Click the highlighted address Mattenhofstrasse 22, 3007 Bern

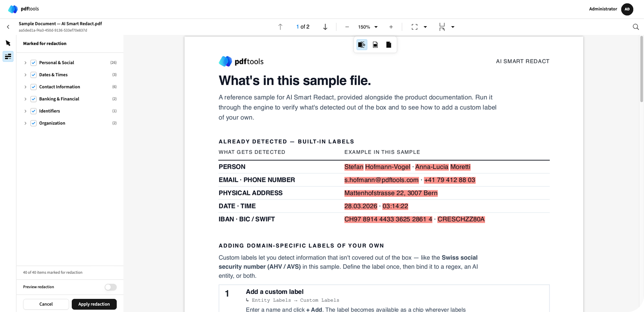(391, 193)
